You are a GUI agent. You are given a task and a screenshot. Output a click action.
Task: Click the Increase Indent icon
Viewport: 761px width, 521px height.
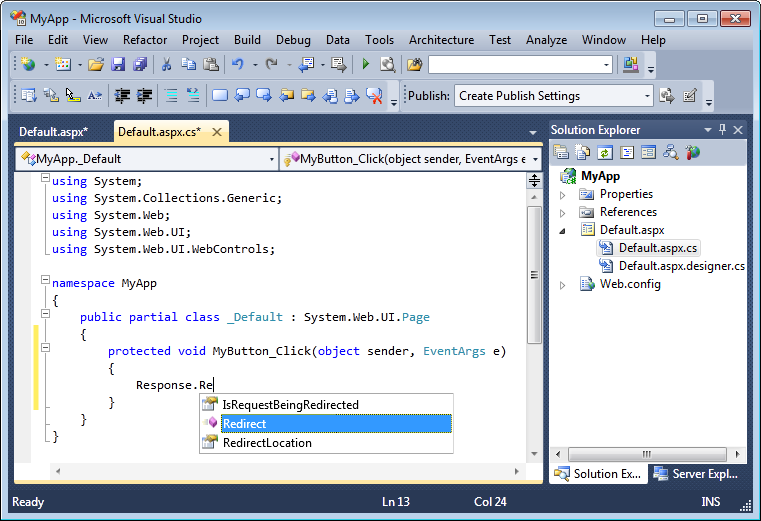(x=144, y=96)
